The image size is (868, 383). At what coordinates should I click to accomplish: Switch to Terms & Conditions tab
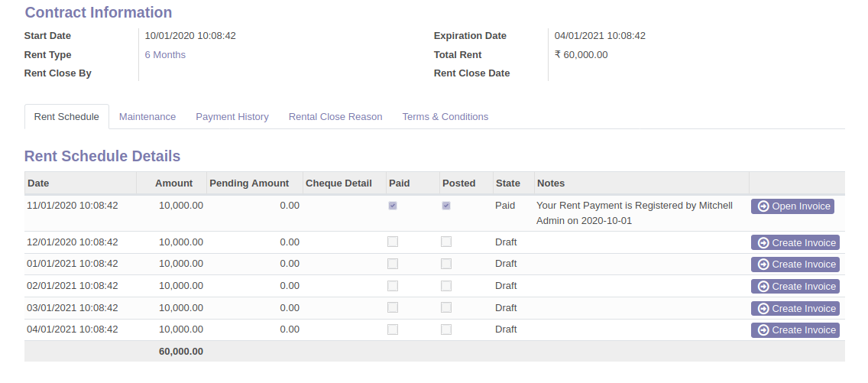[445, 117]
